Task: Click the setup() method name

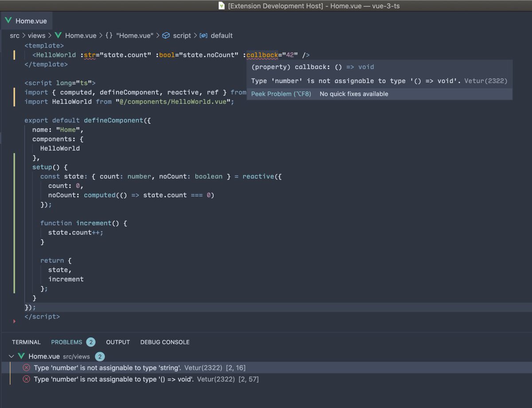Action: [42, 167]
